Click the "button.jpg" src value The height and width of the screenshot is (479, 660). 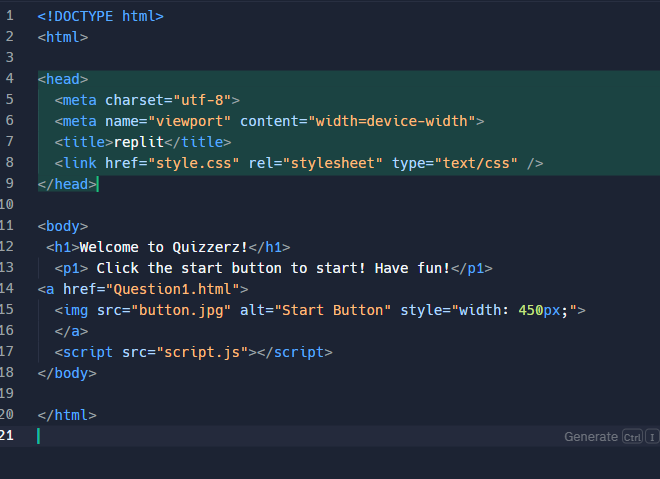pos(181,310)
